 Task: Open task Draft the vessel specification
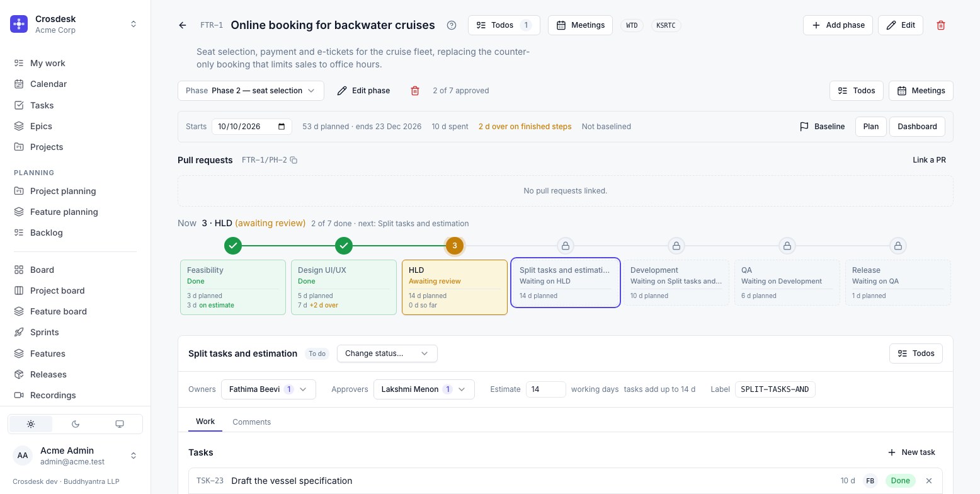coord(292,481)
